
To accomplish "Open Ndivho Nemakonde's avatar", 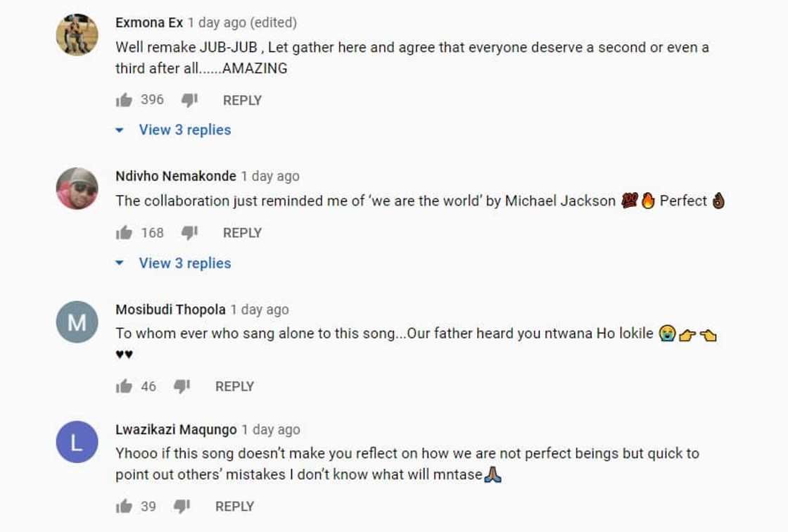I will point(77,189).
